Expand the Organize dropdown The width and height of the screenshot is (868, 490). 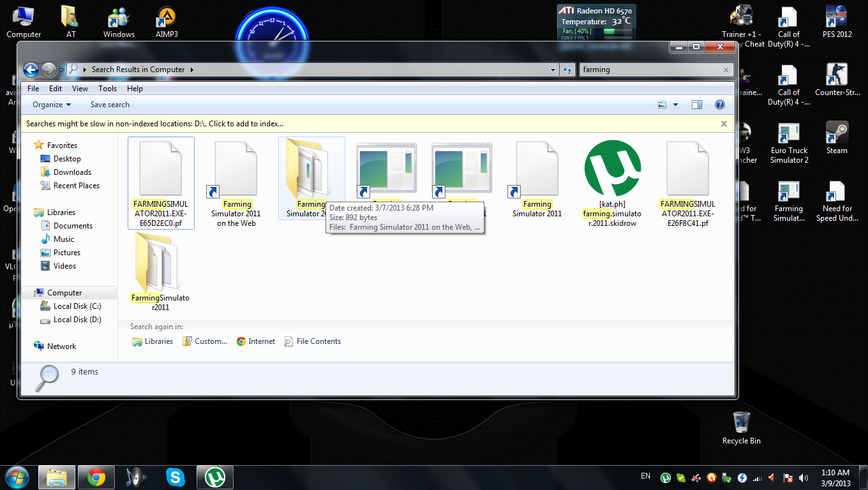coord(52,105)
